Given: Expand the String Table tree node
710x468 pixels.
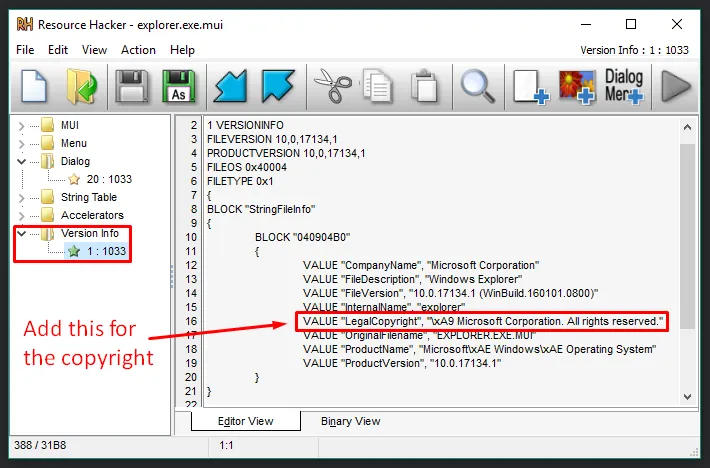Looking at the screenshot, I should 21,198.
